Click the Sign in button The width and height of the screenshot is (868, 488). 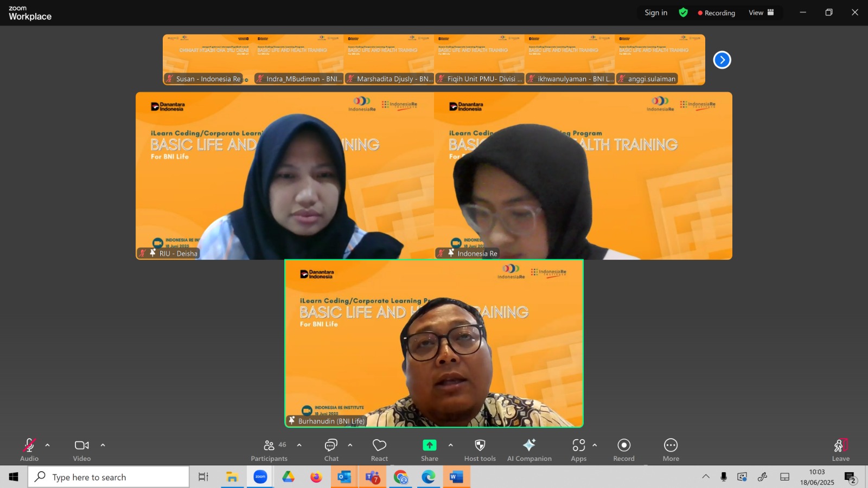click(x=656, y=12)
